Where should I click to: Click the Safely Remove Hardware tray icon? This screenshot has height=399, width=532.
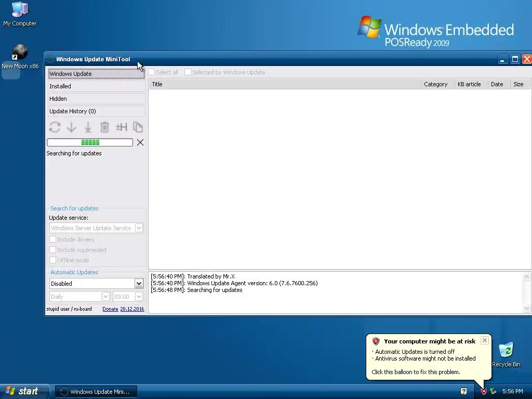[494, 392]
